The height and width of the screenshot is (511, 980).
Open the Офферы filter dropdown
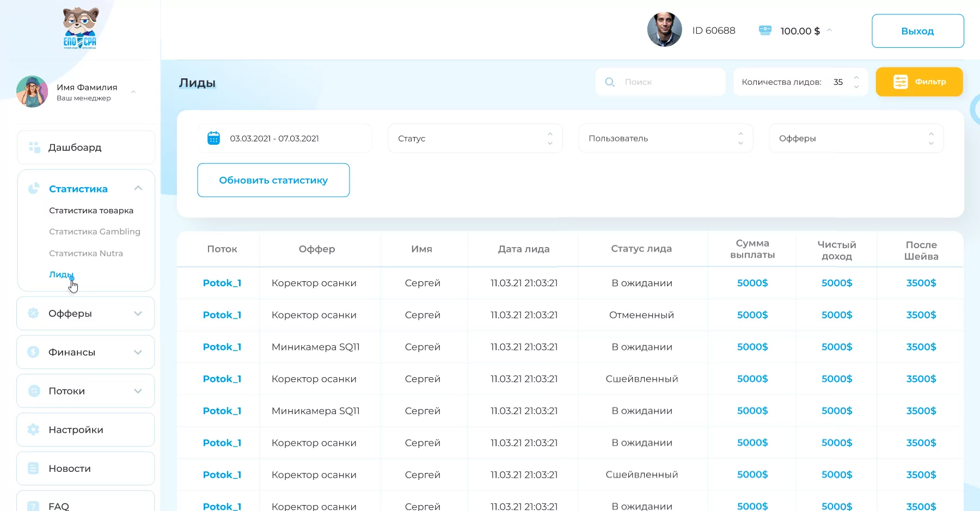point(856,138)
